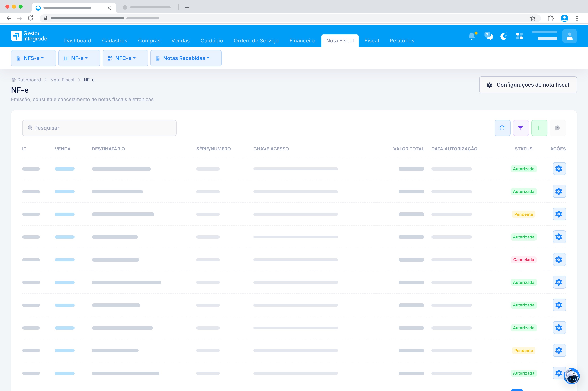
Task: Open the Cardápio menu
Action: pyautogui.click(x=211, y=41)
